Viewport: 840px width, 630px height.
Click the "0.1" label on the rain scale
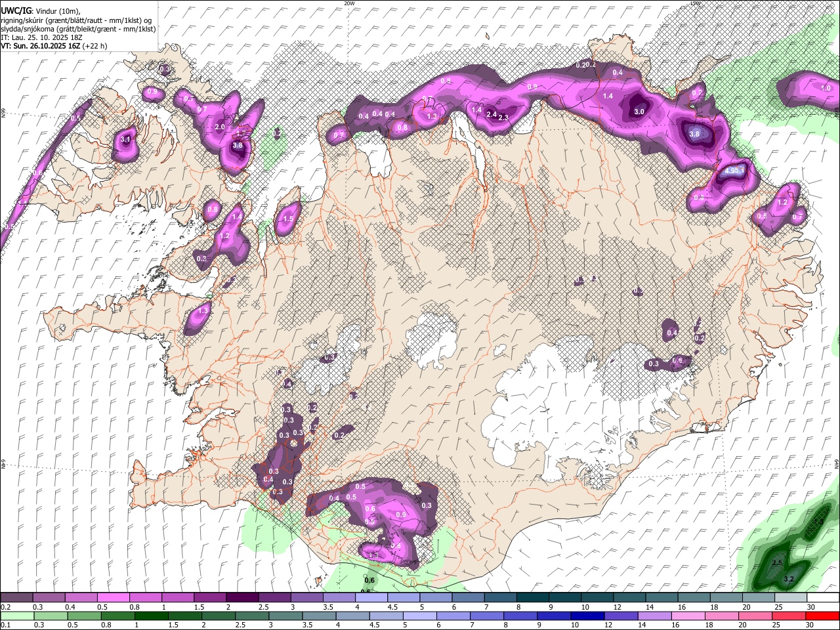click(5, 625)
